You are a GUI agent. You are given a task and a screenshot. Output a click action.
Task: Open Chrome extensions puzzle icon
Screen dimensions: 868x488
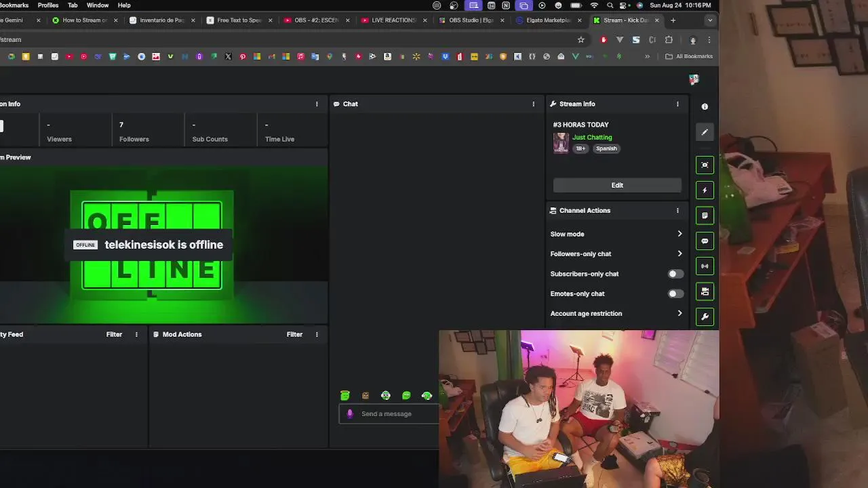click(x=669, y=39)
